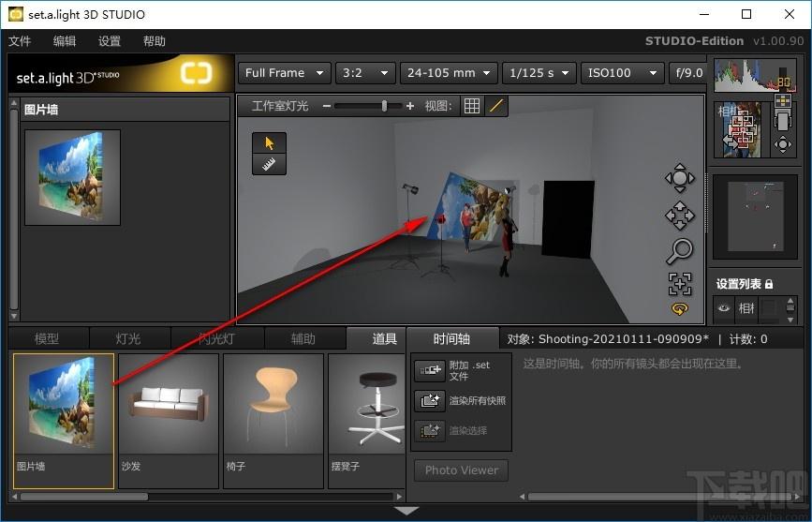Click the camera body icon beside the preview
812x522 pixels.
tap(782, 121)
